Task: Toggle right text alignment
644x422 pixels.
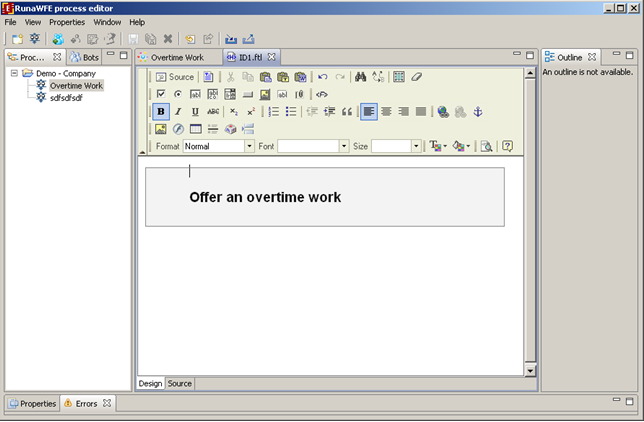Action: (x=404, y=112)
